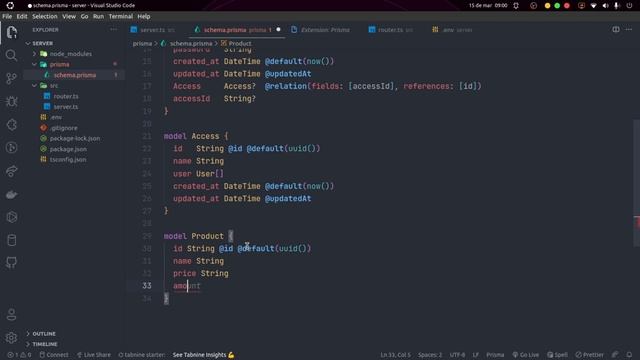This screenshot has width=640, height=360.
Task: Open the View menu
Action: (69, 16)
